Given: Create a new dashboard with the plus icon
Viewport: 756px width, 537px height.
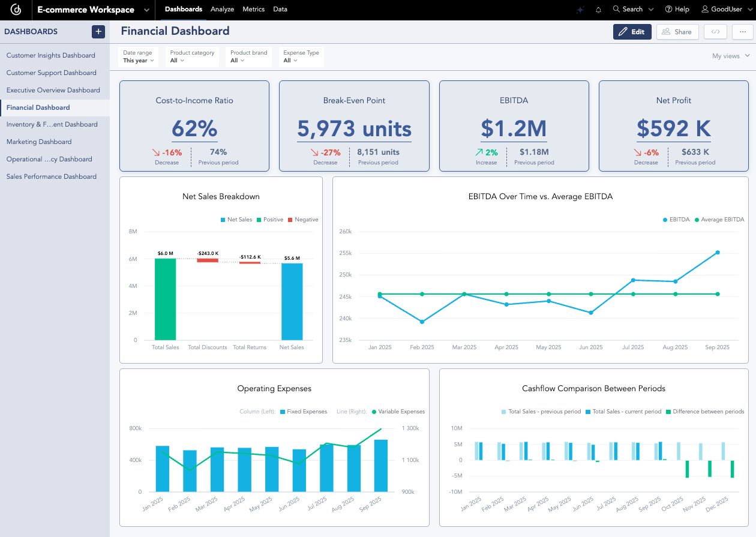Looking at the screenshot, I should point(98,31).
